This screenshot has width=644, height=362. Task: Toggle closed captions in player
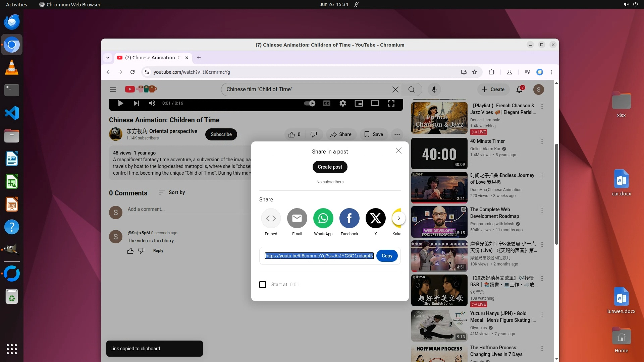click(326, 103)
